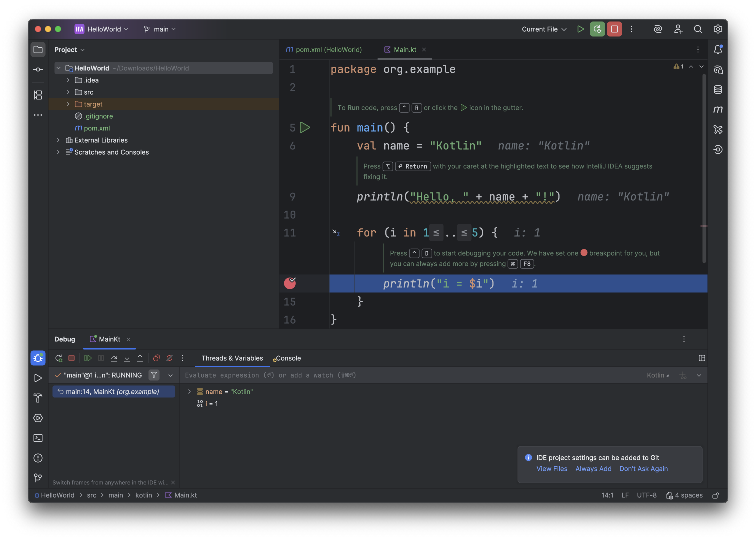The width and height of the screenshot is (756, 540).
Task: Run main via the gutter play icon
Action: (x=304, y=127)
